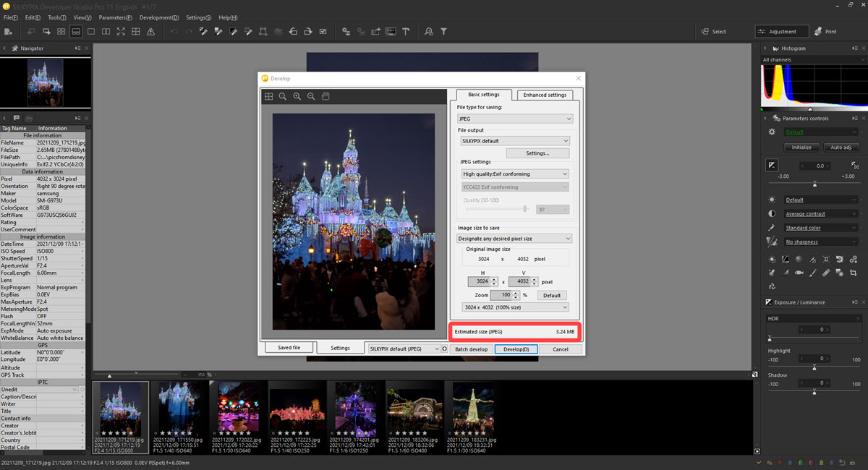Image resolution: width=868 pixels, height=470 pixels.
Task: Click zoom out magnifier in Develop dialog
Action: tap(311, 96)
